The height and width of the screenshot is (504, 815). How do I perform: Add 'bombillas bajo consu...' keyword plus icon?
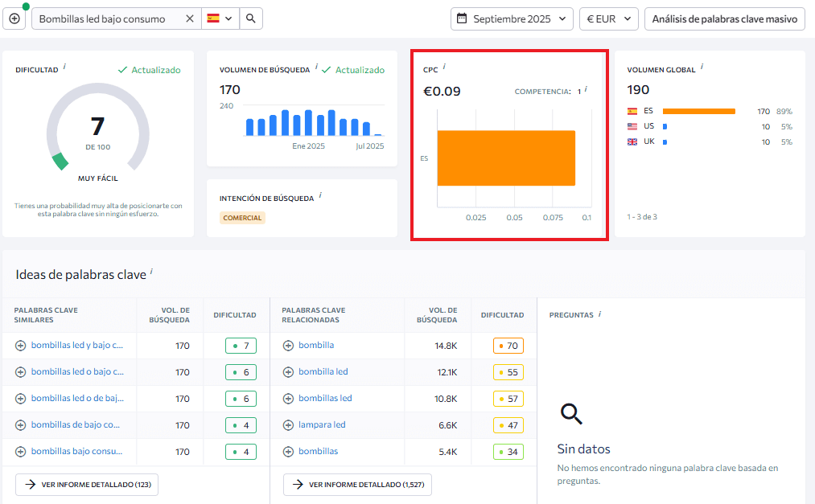(20, 452)
